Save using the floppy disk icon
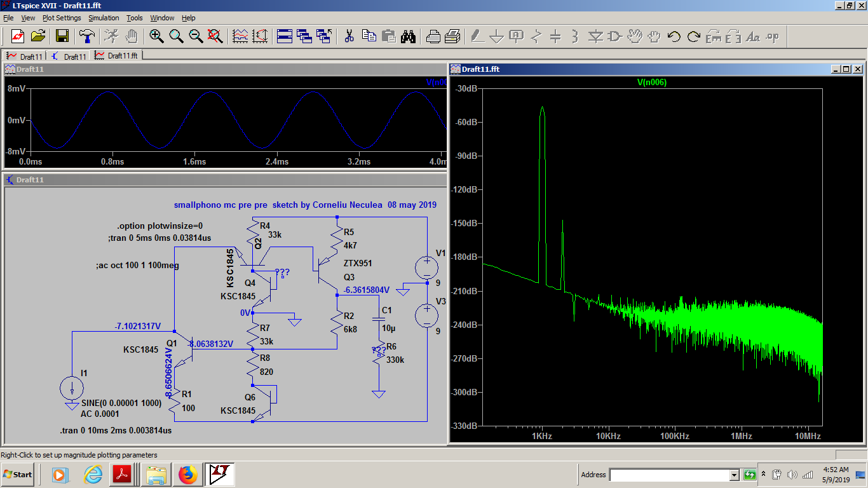Image resolution: width=868 pixels, height=488 pixels. pyautogui.click(x=62, y=36)
